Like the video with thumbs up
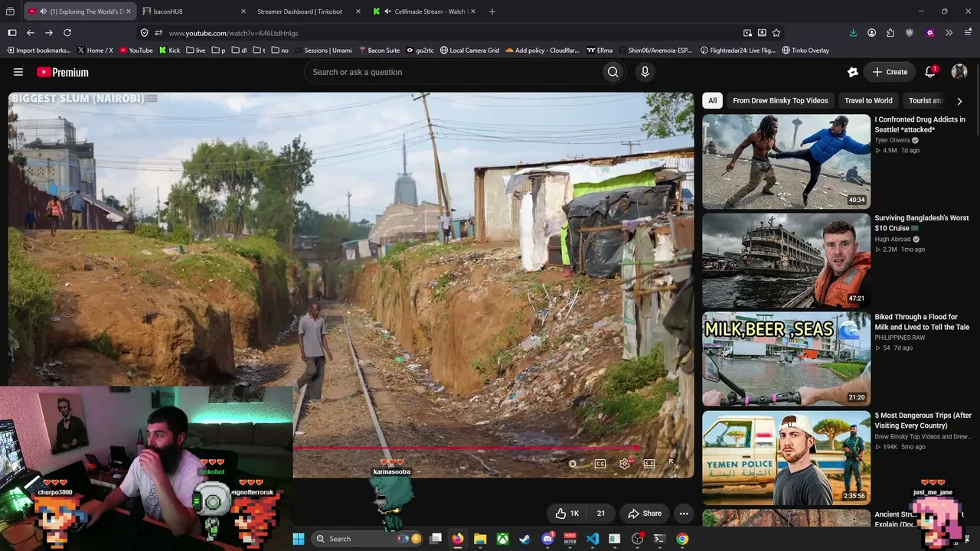The height and width of the screenshot is (551, 980). click(567, 514)
